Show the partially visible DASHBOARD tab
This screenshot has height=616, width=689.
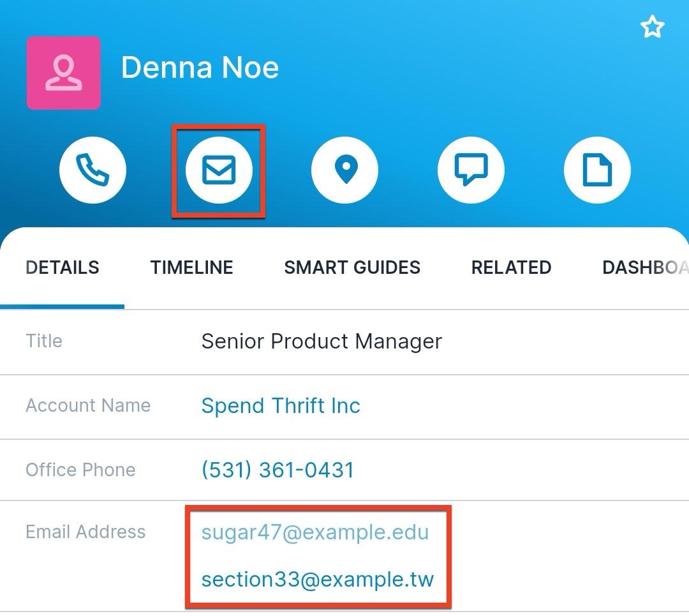(644, 267)
